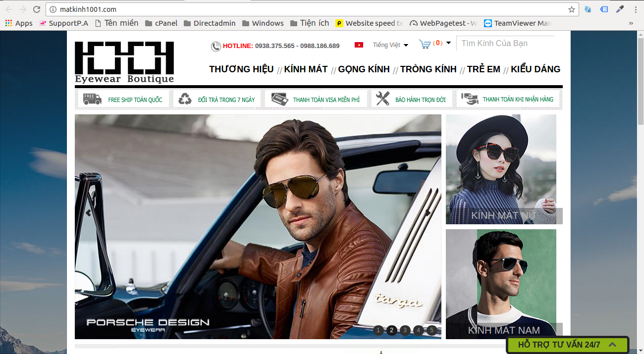Reload the page with the refresh icon
Screen dimensions: 644x354
point(37,9)
